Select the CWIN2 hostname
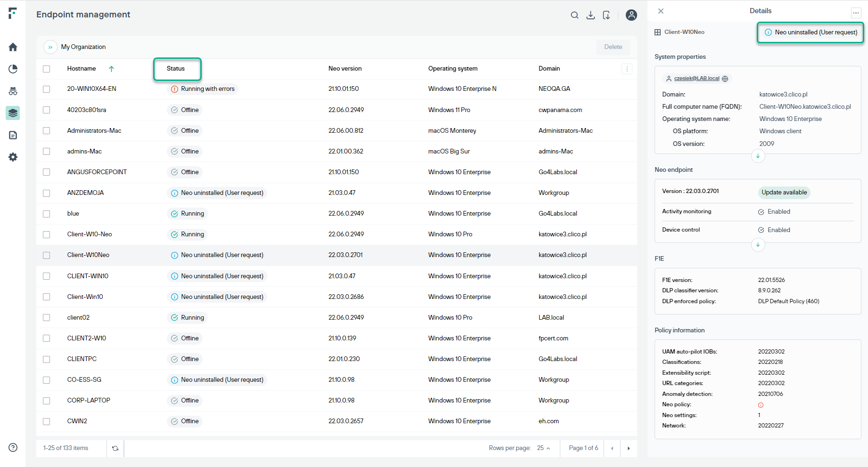868x467 pixels. pyautogui.click(x=77, y=421)
